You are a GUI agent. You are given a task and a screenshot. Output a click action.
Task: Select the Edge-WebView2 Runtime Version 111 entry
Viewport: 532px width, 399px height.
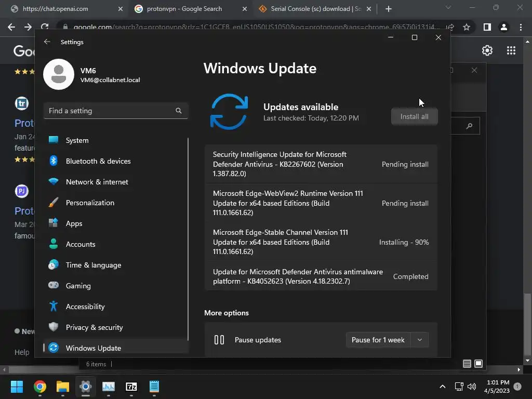(321, 203)
